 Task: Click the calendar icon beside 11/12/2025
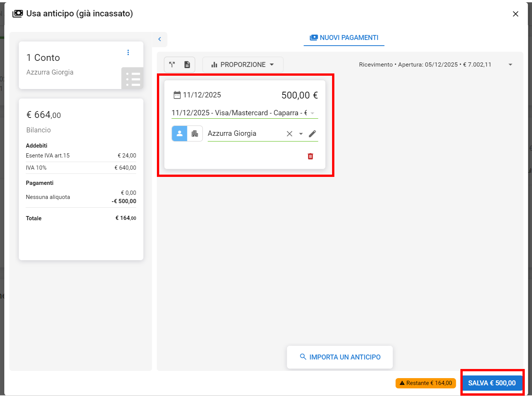[x=177, y=95]
